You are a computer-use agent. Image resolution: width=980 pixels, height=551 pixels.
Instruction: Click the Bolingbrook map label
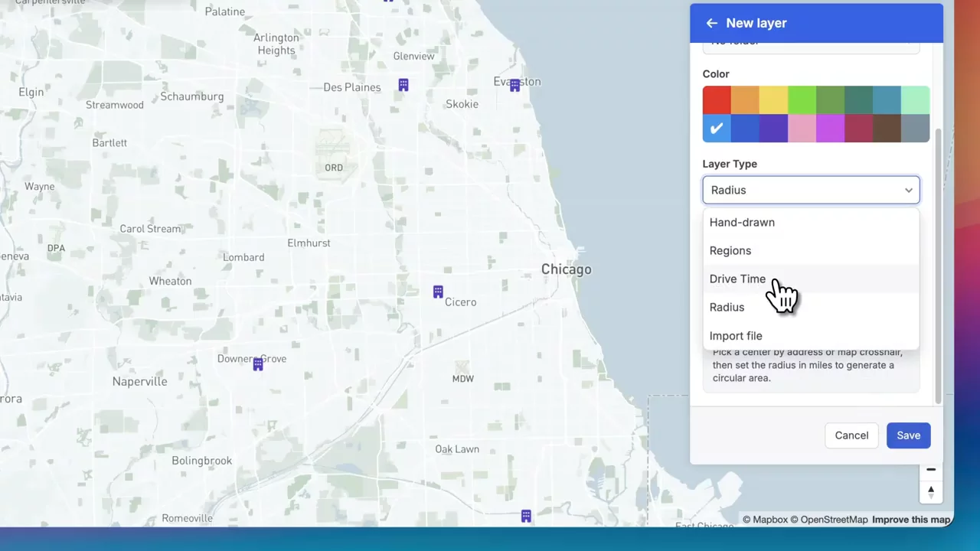point(201,461)
